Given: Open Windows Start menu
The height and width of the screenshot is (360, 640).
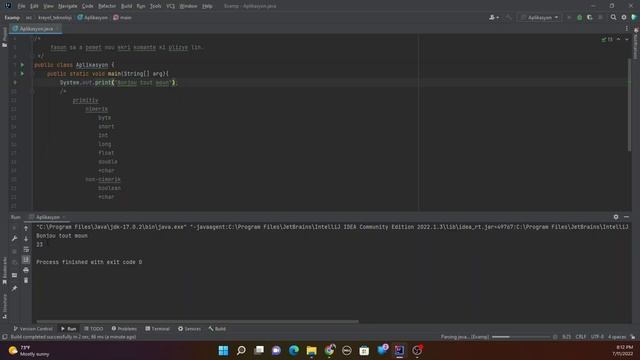Looking at the screenshot, I should point(223,350).
